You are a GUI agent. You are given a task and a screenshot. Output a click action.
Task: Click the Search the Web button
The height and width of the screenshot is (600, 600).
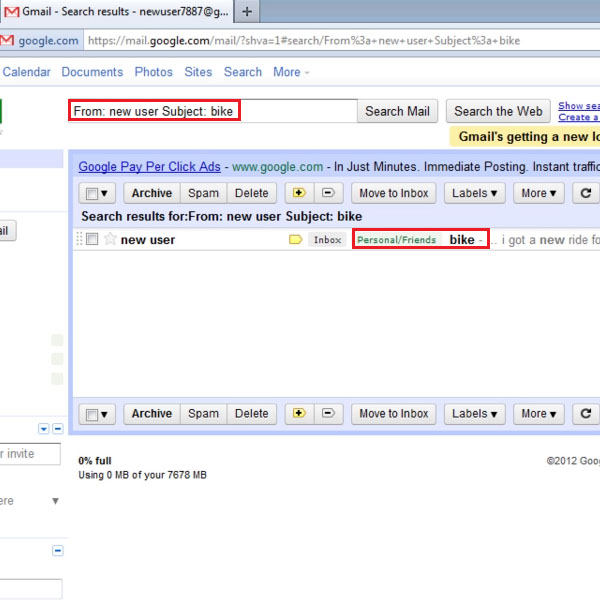(x=498, y=111)
